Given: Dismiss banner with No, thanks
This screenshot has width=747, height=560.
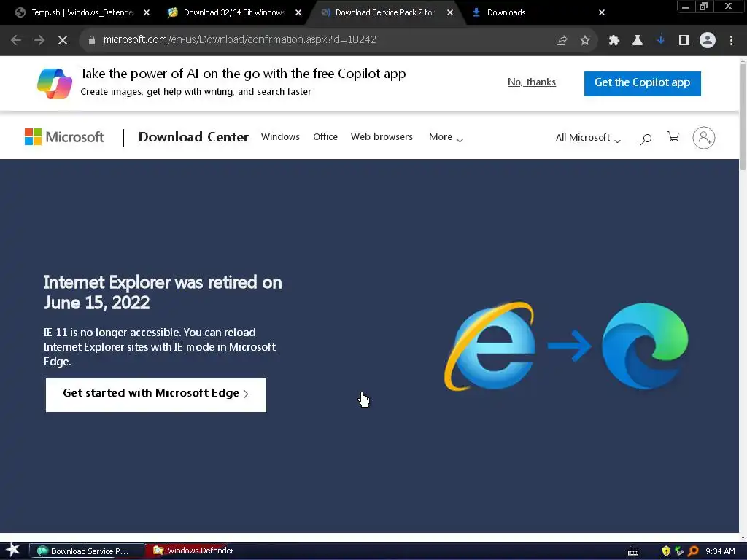Looking at the screenshot, I should [532, 82].
